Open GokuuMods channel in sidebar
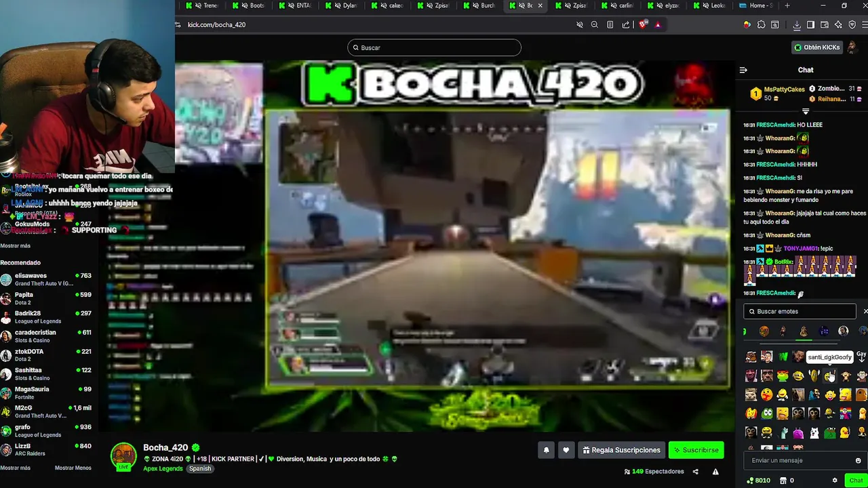This screenshot has height=488, width=868. (x=46, y=227)
